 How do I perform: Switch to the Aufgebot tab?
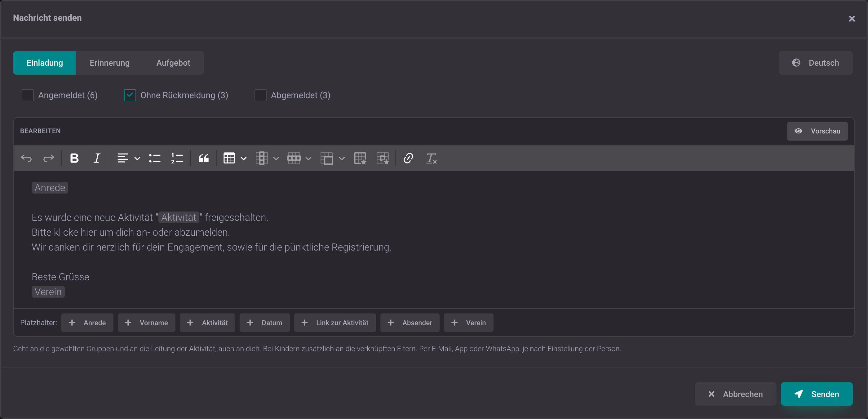coord(173,63)
